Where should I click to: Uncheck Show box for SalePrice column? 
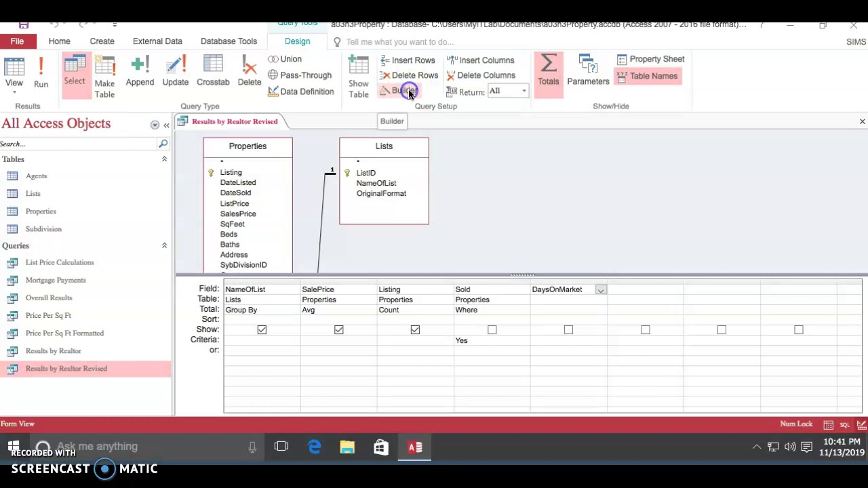pos(338,329)
